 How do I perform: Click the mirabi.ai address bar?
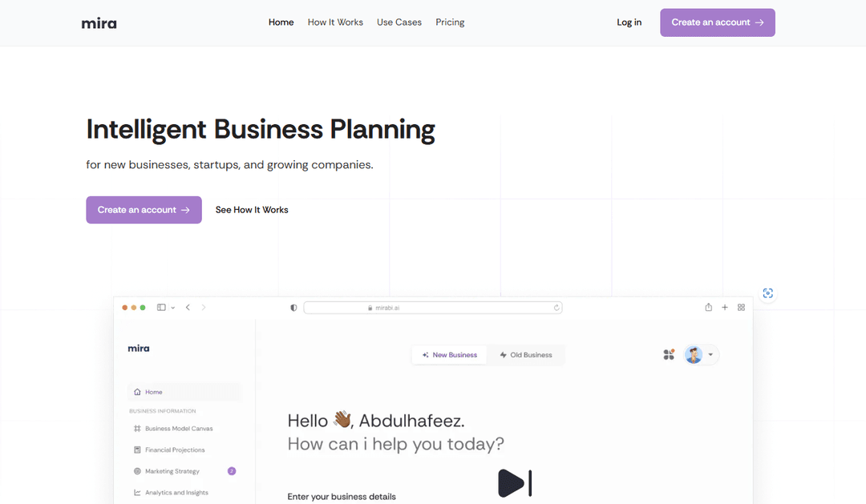tap(432, 308)
